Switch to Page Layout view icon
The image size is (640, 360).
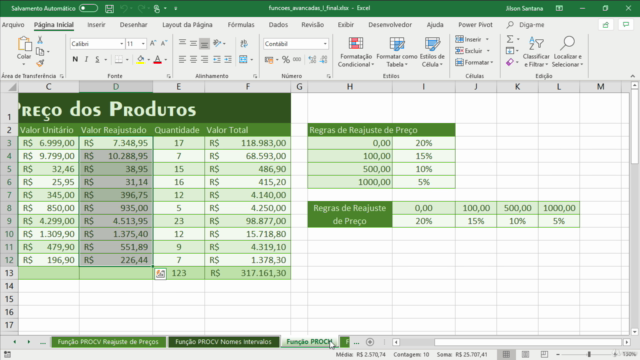526,354
